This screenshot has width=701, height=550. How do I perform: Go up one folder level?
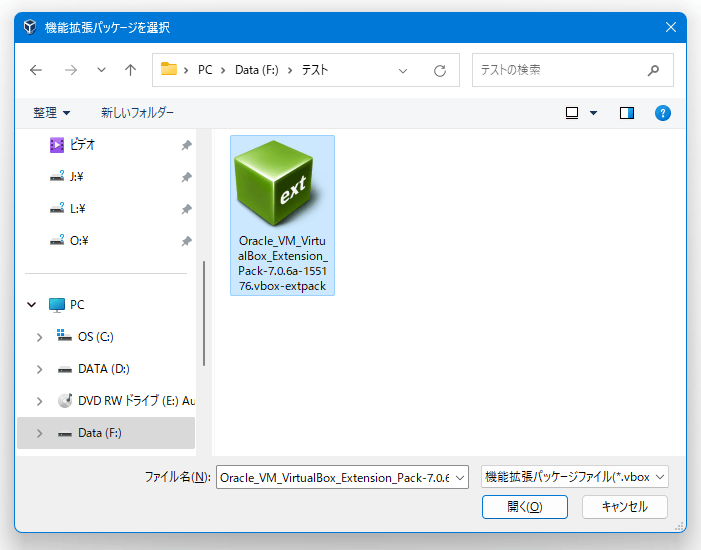pos(130,70)
